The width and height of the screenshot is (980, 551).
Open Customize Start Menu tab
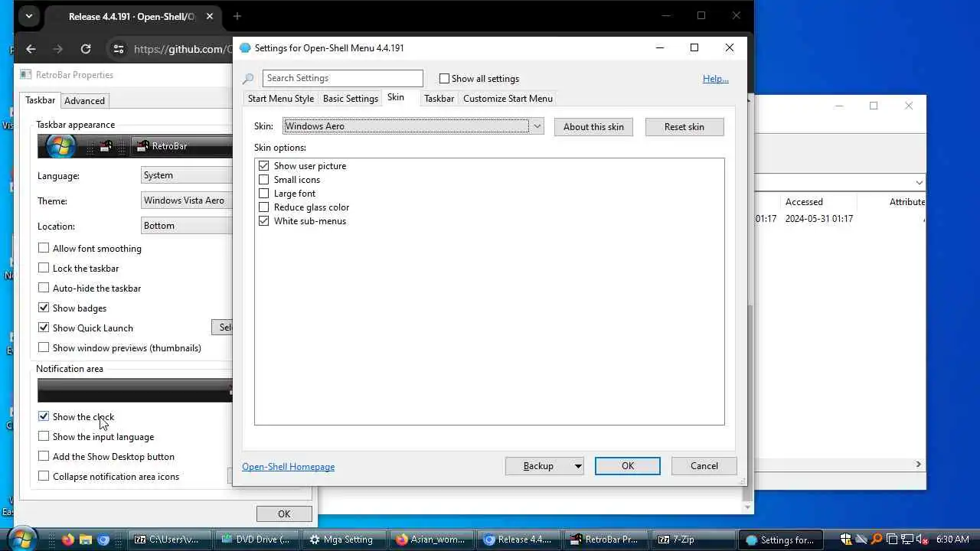coord(508,99)
